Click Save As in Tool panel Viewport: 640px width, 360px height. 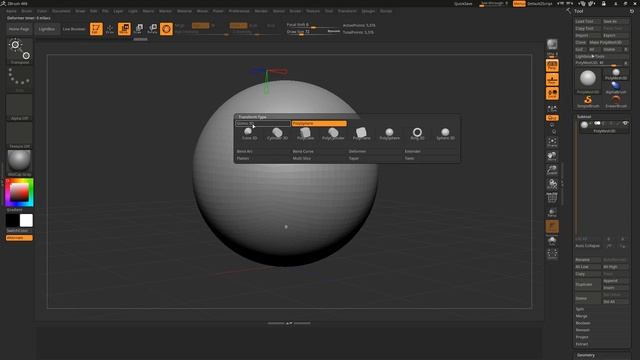click(x=615, y=22)
